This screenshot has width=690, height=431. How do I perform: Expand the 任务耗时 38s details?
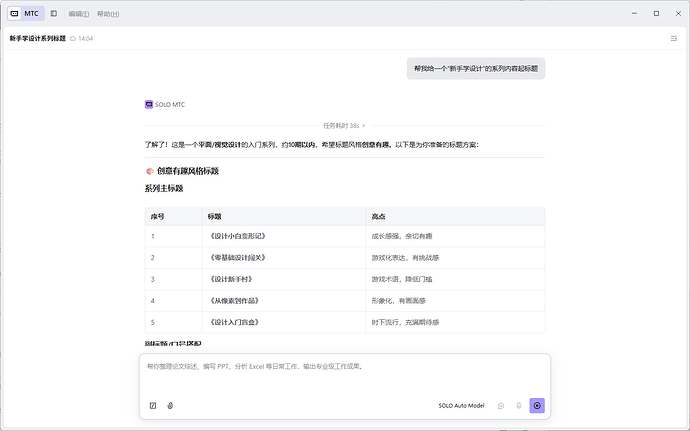click(344, 125)
